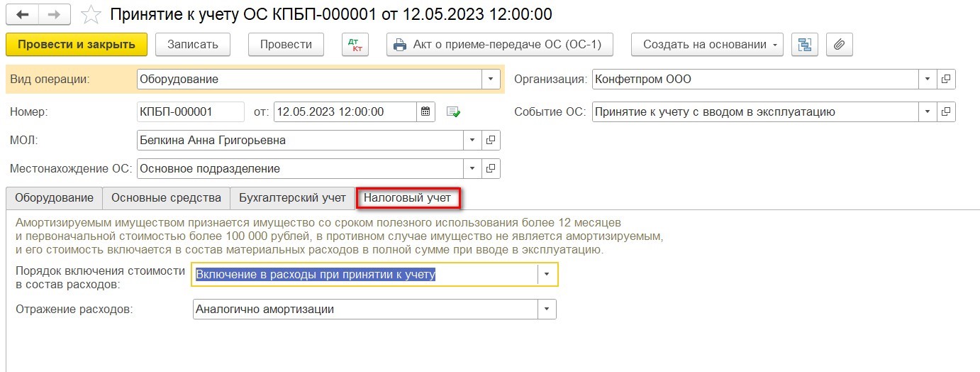
Task: Click Провести и закрыть button
Action: click(x=77, y=44)
